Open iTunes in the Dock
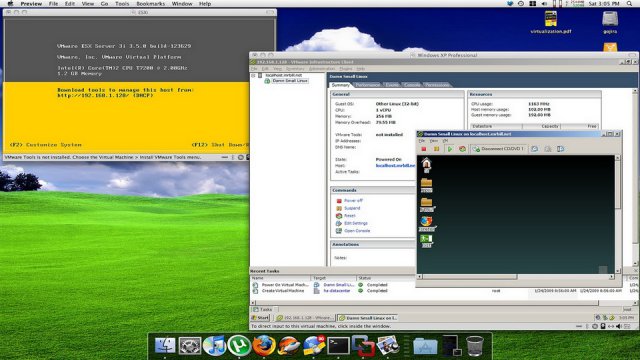 tap(214, 346)
